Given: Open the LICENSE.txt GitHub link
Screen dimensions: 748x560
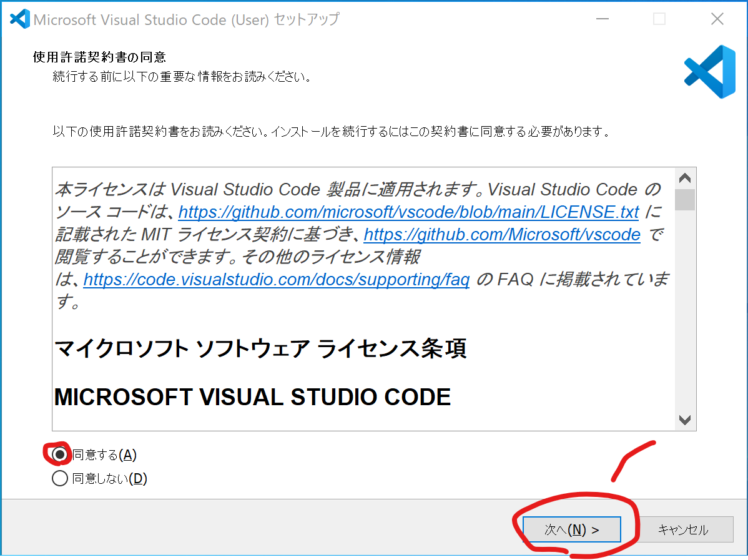Looking at the screenshot, I should coord(408,212).
